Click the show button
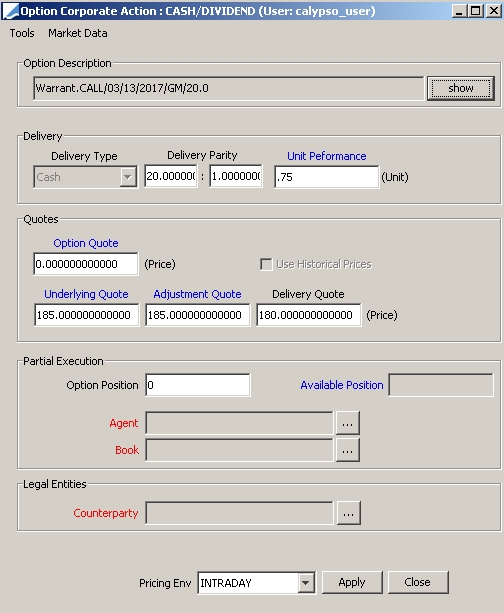504x613 pixels. (x=461, y=88)
